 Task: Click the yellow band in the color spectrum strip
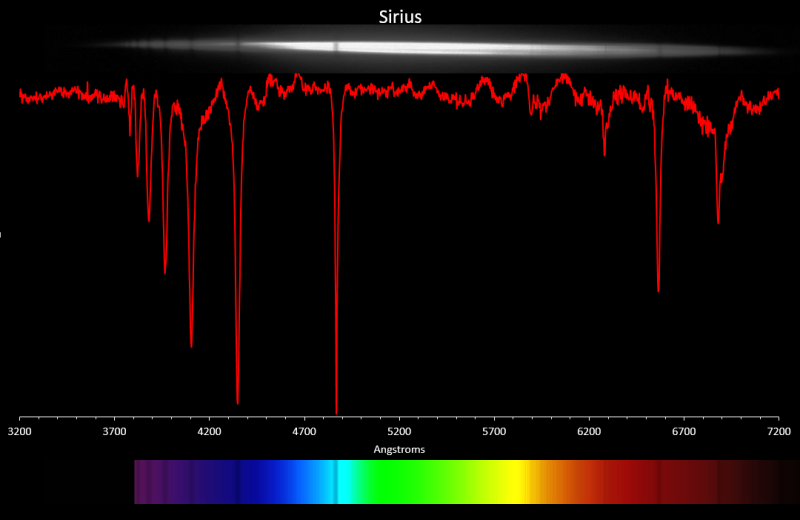pyautogui.click(x=520, y=482)
